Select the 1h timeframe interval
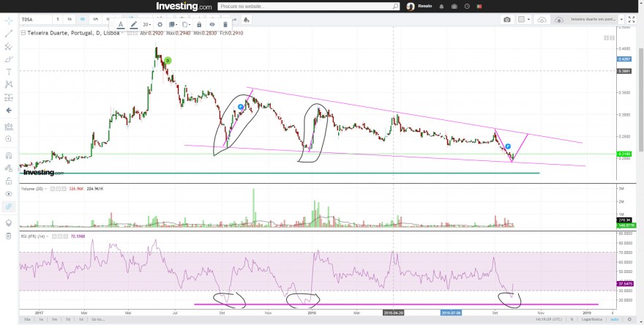This screenshot has width=644, height=325. (x=70, y=19)
